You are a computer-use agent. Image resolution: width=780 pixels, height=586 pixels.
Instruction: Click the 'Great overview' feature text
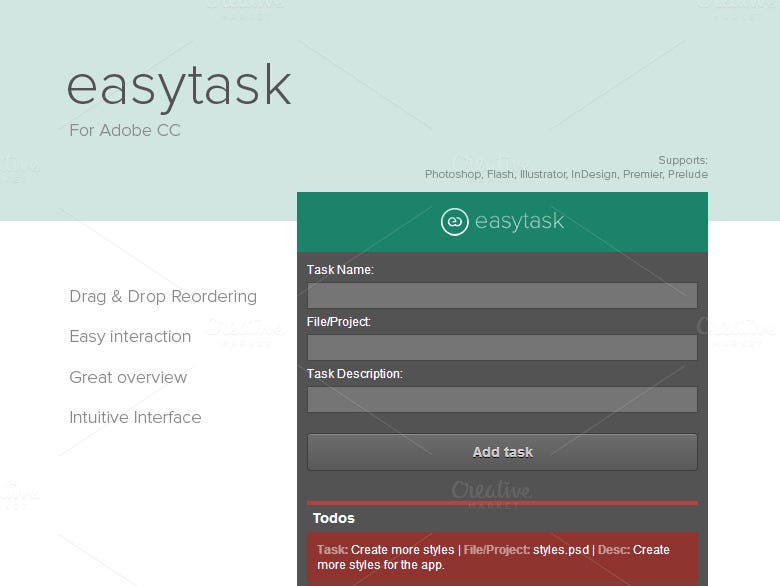pyautogui.click(x=128, y=378)
